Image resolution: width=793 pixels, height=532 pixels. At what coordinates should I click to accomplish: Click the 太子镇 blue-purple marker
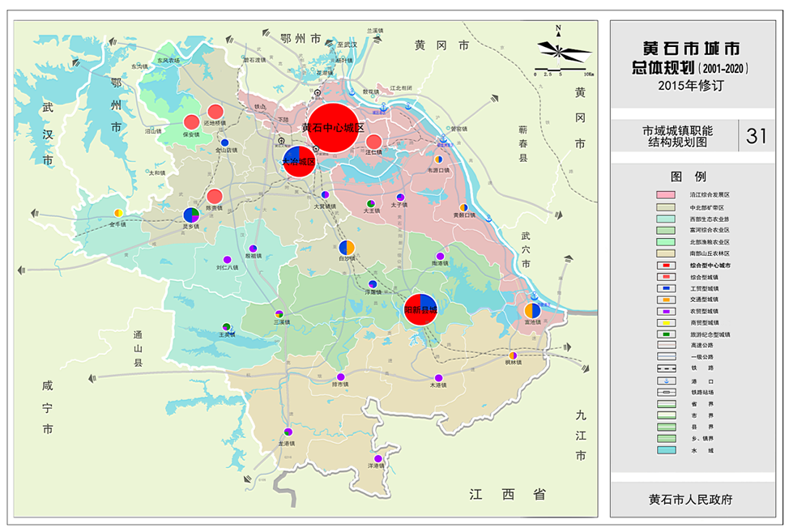tap(400, 198)
